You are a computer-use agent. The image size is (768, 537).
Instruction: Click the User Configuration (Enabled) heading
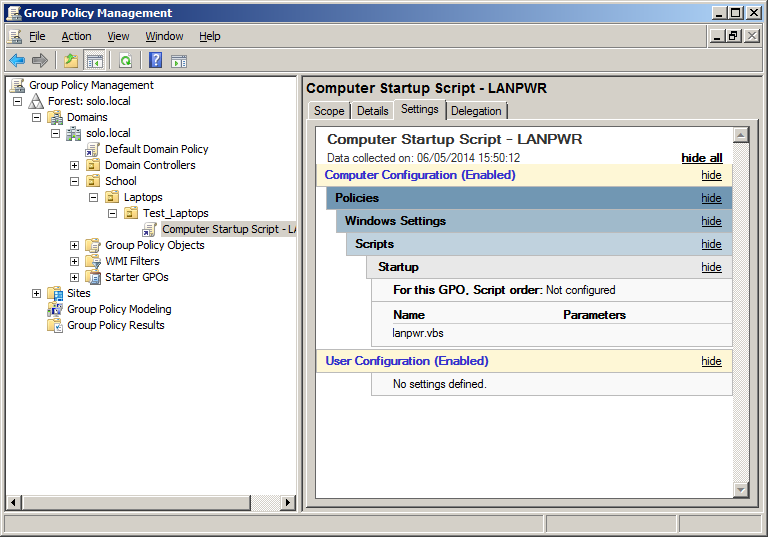point(407,362)
